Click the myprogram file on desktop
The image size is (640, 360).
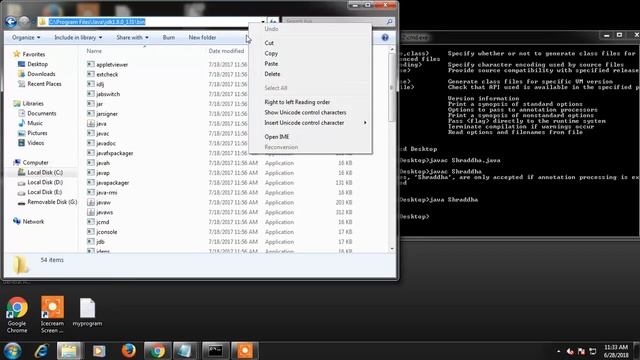pyautogui.click(x=87, y=312)
